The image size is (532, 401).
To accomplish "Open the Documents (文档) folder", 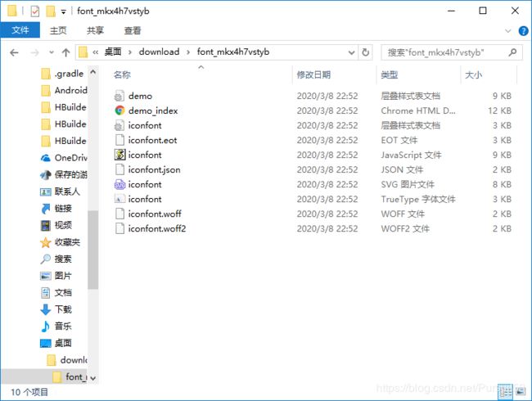I will point(56,293).
